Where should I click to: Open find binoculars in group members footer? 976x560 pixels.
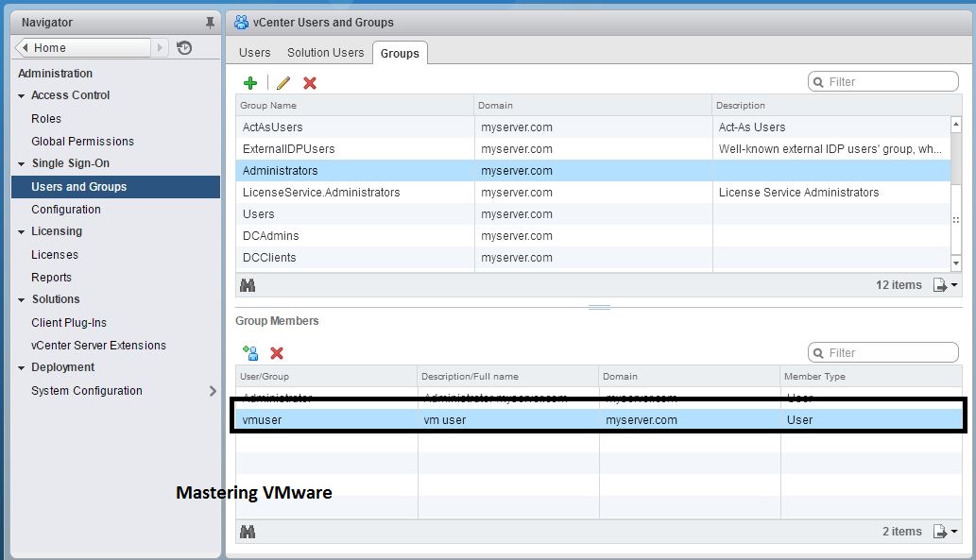(x=248, y=532)
